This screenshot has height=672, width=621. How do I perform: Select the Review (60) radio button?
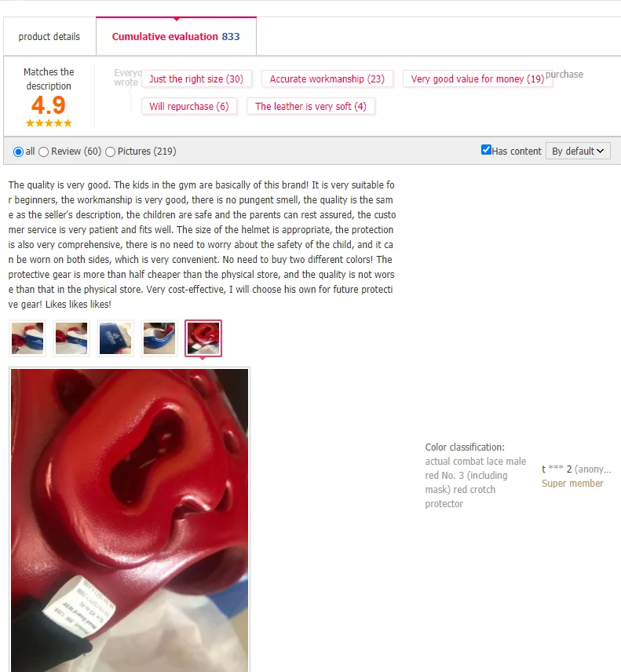(x=43, y=152)
